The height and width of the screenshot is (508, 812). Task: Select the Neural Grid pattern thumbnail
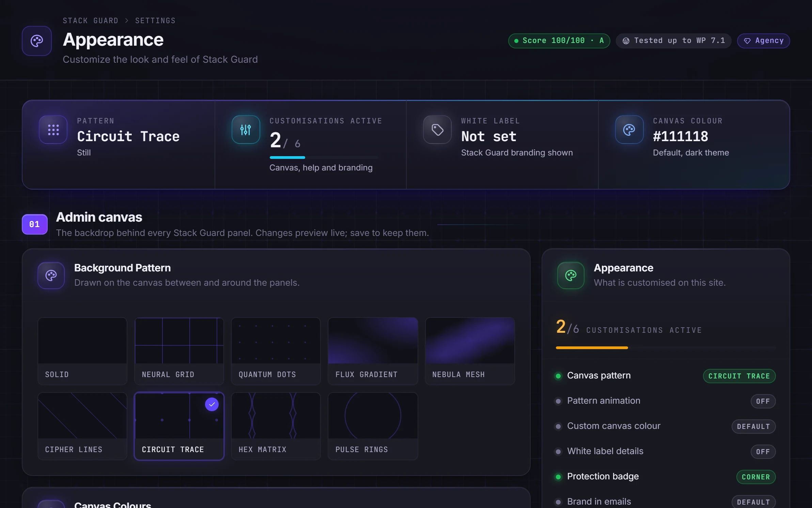pyautogui.click(x=179, y=351)
